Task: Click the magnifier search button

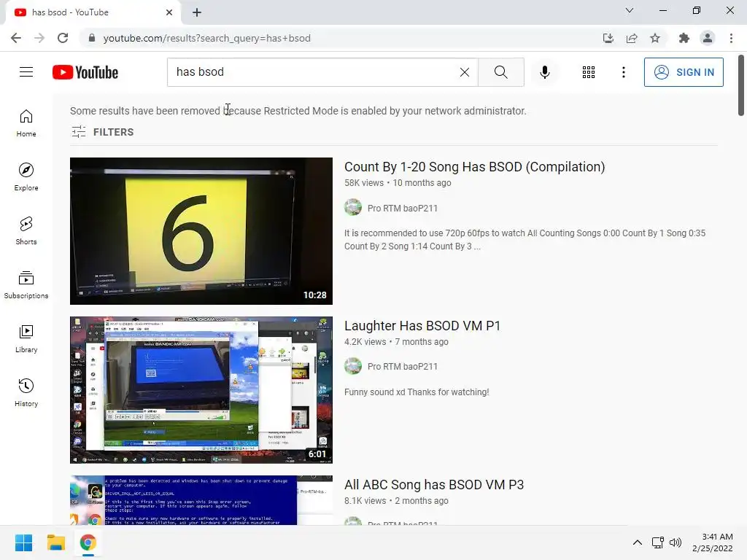Action: [x=500, y=72]
